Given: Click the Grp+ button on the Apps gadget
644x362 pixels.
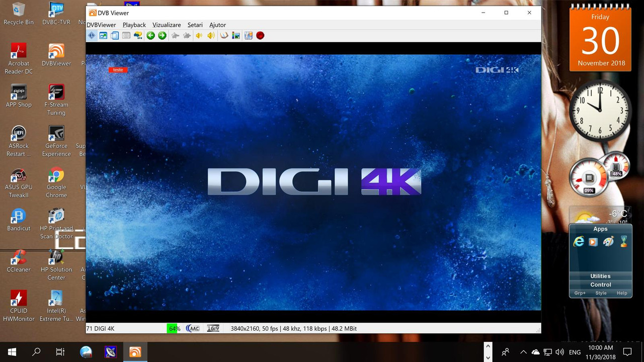Looking at the screenshot, I should point(579,293).
